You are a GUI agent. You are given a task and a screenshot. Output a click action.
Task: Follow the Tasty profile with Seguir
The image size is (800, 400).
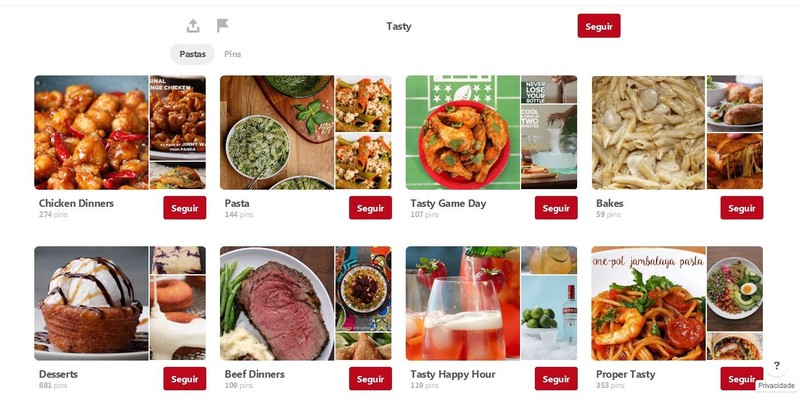click(x=599, y=26)
